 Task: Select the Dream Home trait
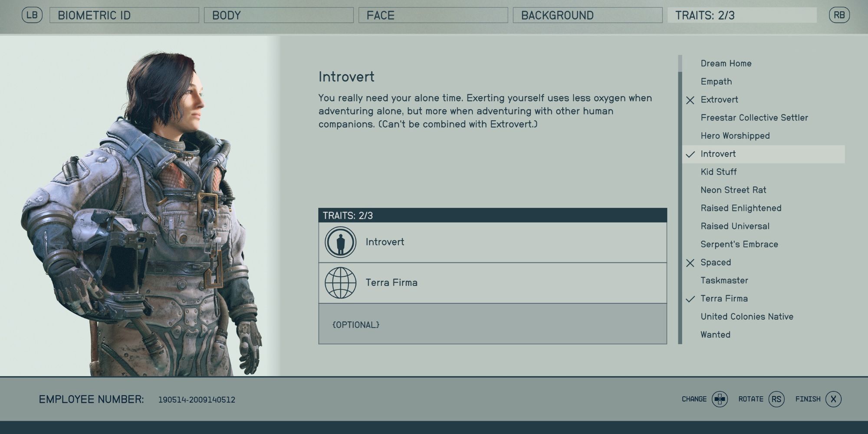726,63
